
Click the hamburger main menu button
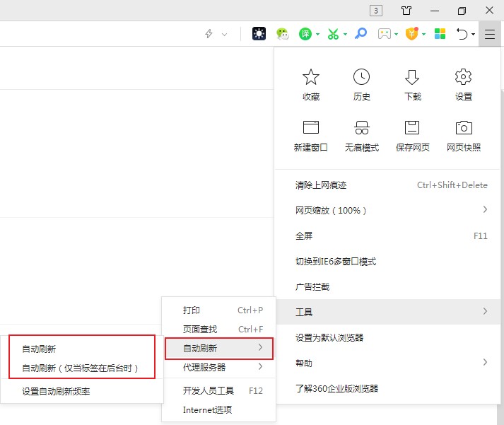coord(490,34)
